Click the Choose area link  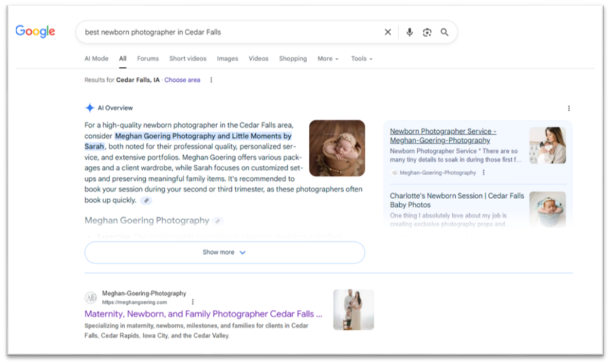182,80
